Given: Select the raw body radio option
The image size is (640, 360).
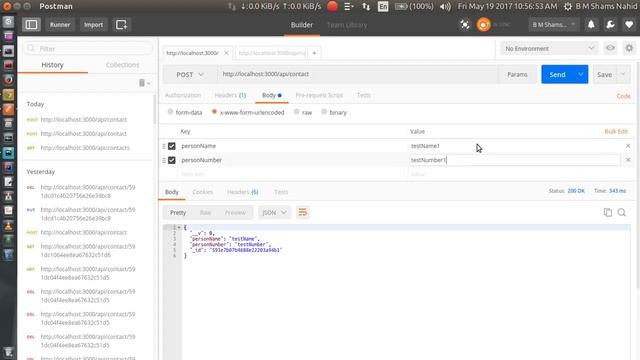Looking at the screenshot, I should [x=296, y=112].
